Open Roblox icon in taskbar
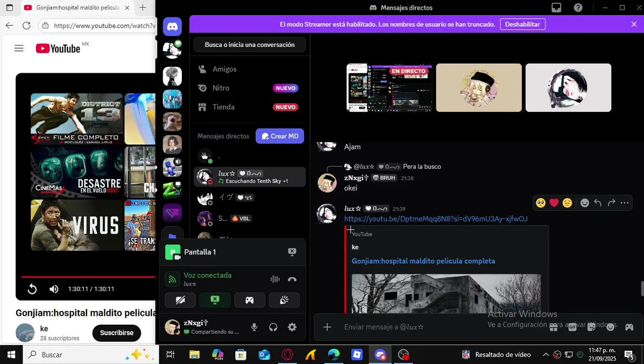 [357, 355]
